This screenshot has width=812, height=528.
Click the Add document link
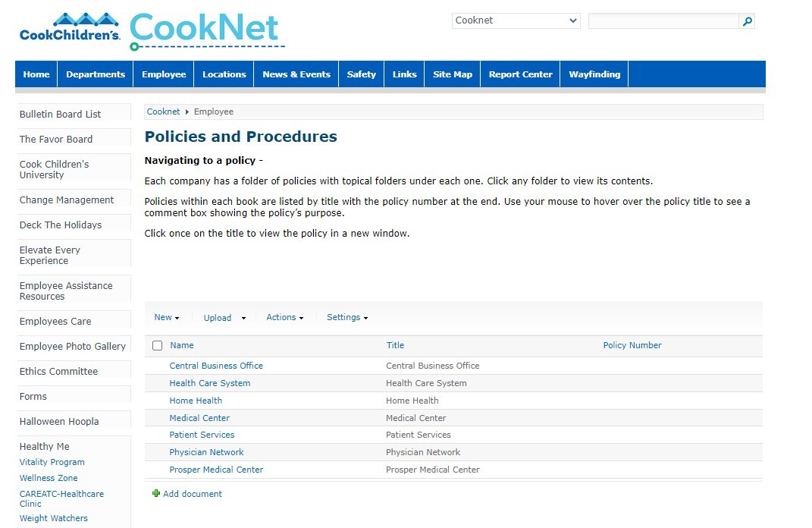[x=192, y=494]
